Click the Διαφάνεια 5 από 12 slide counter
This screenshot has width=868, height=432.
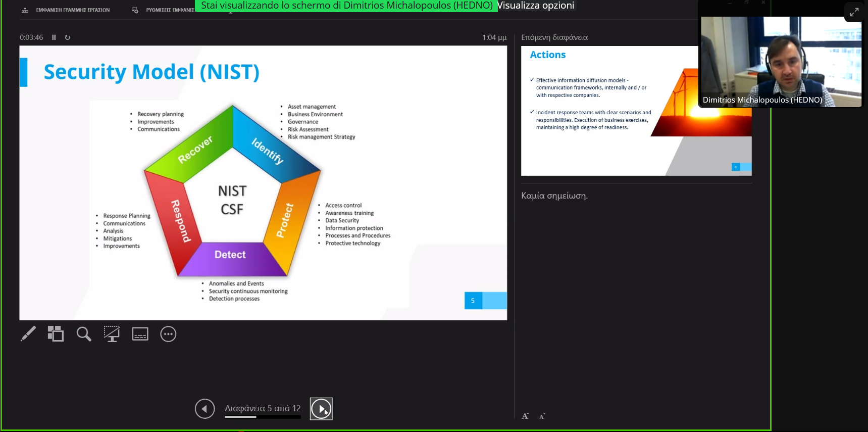tap(263, 408)
